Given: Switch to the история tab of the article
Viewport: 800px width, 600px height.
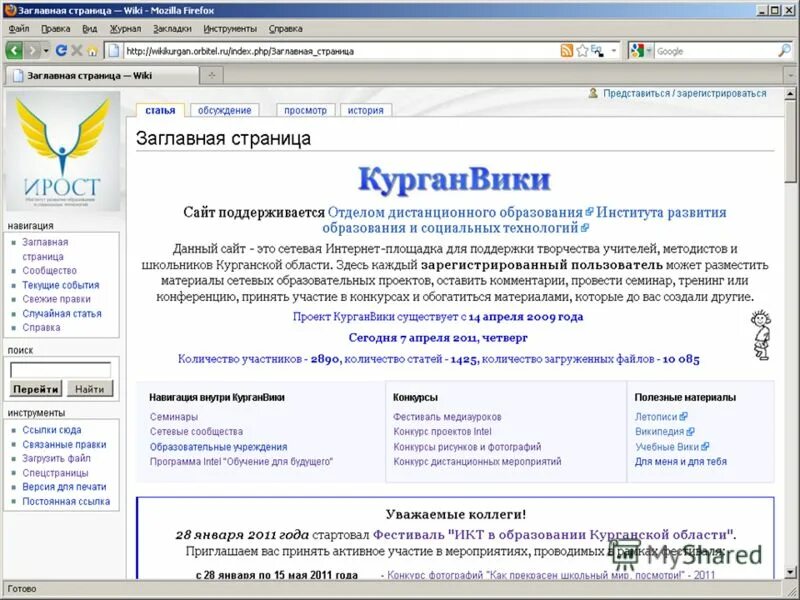Looking at the screenshot, I should pyautogui.click(x=366, y=110).
